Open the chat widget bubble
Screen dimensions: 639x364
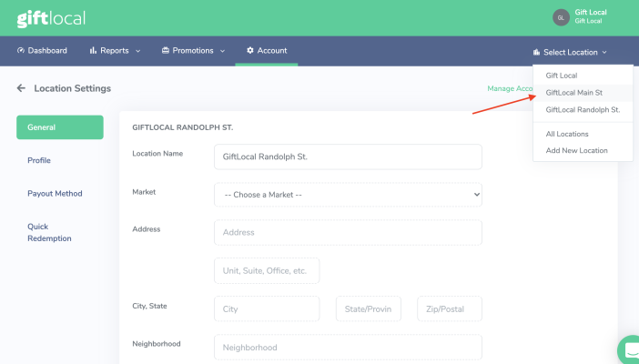coord(629,349)
